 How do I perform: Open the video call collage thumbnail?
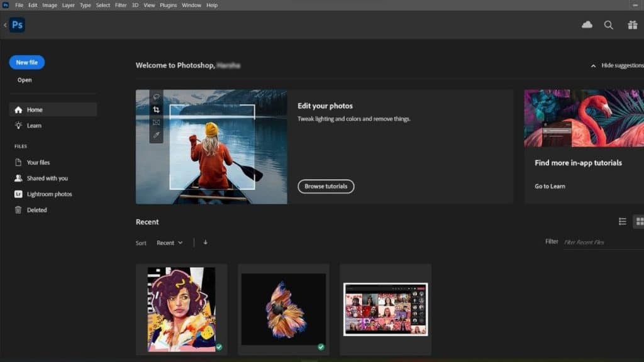tap(386, 309)
